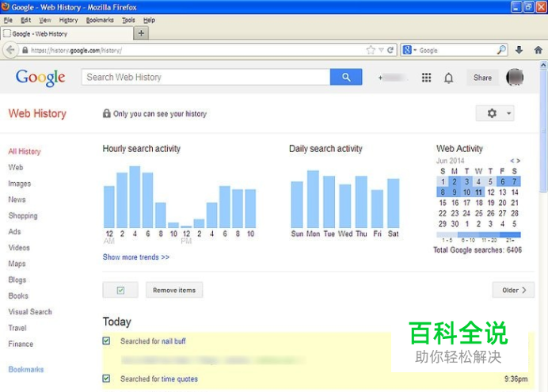
Task: Open the Edit menu
Action: pyautogui.click(x=25, y=20)
